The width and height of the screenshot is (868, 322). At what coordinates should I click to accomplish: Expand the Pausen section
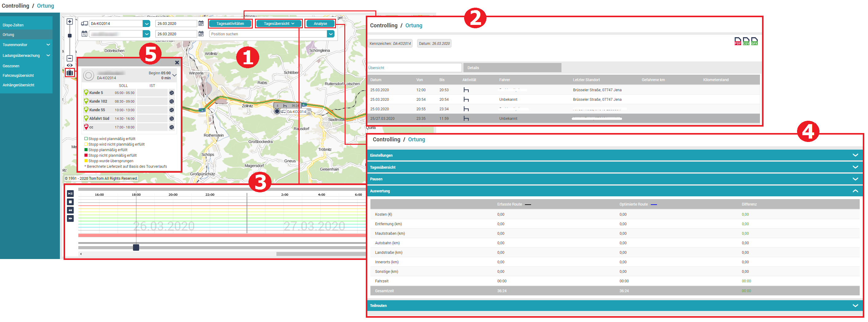pos(615,179)
